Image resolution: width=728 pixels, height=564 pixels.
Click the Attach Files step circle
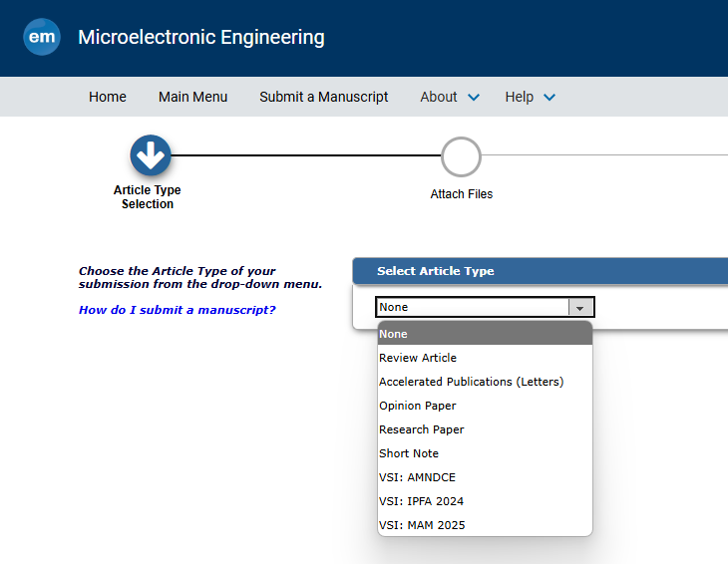[461, 156]
